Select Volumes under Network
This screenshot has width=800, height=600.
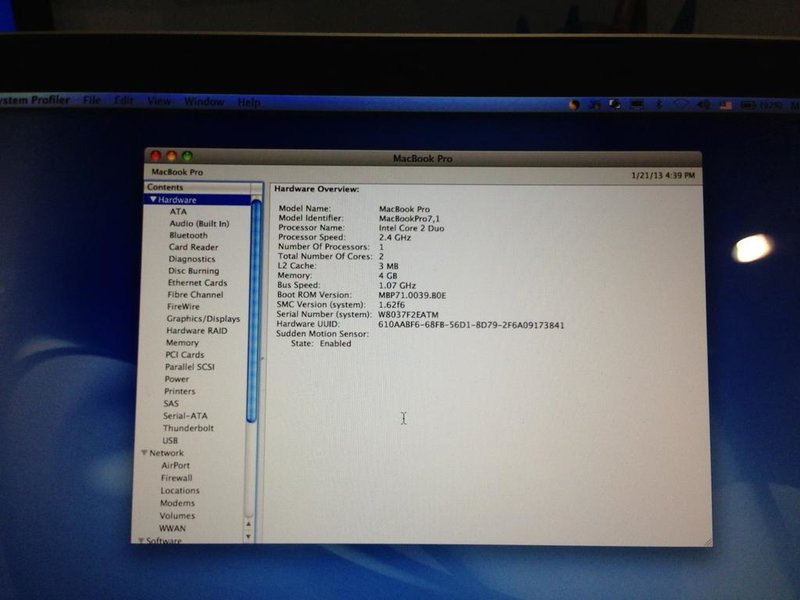click(177, 516)
